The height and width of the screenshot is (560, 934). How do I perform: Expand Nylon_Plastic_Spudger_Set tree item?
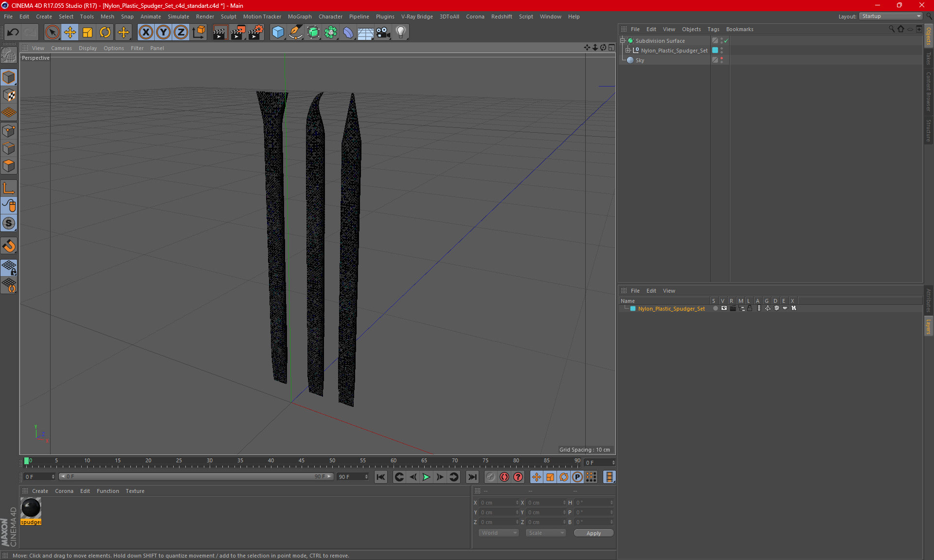[x=628, y=51]
